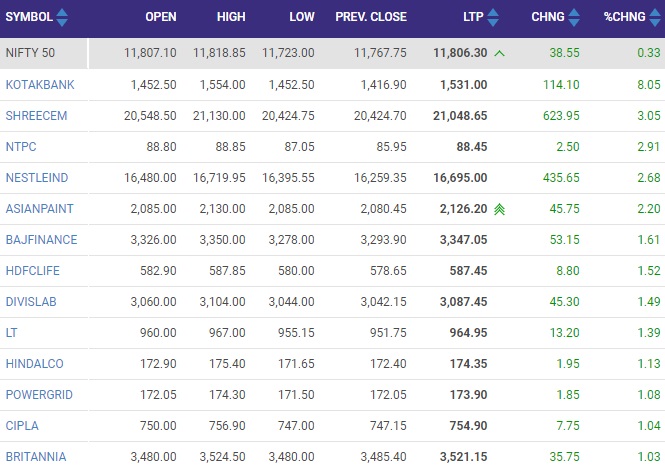Click BAJFINANCE open value 3,326.00
665x469 pixels.
154,240
